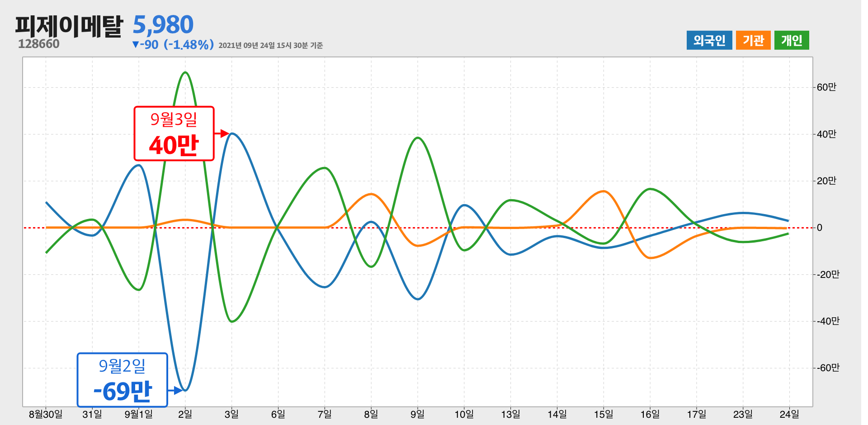This screenshot has width=868, height=425.
Task: Click the timestamp 2021년 09년 24일 15시 30분 기준
Action: click(270, 46)
